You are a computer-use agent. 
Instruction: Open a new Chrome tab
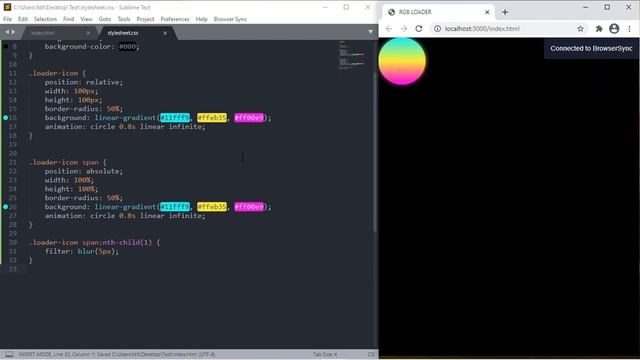coord(505,12)
